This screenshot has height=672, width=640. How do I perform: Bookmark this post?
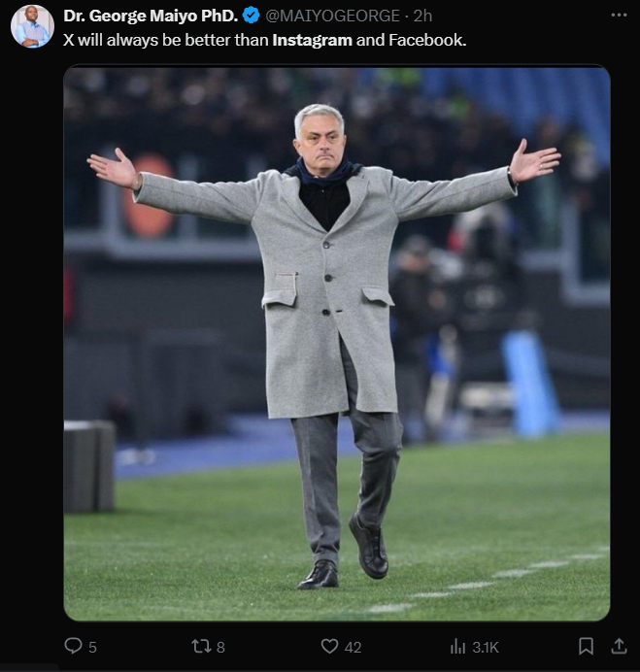pos(586,646)
